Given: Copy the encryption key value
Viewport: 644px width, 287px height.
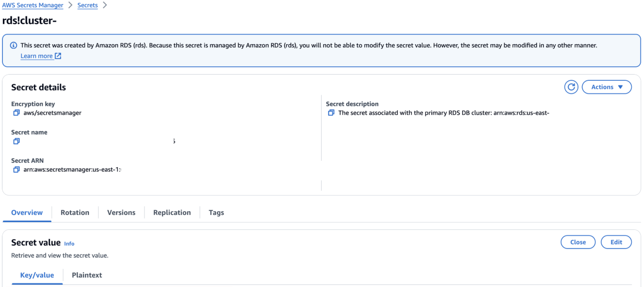Looking at the screenshot, I should coord(16,113).
